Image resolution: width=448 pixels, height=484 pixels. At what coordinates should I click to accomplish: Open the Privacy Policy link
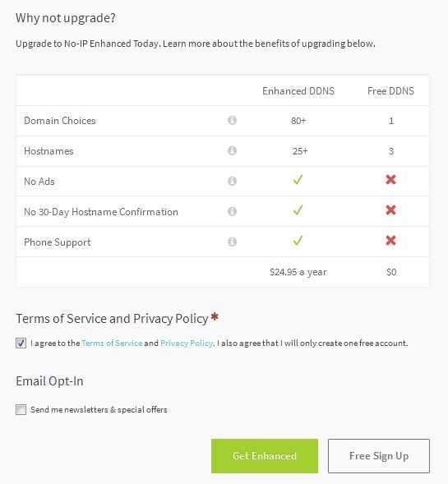(x=187, y=343)
